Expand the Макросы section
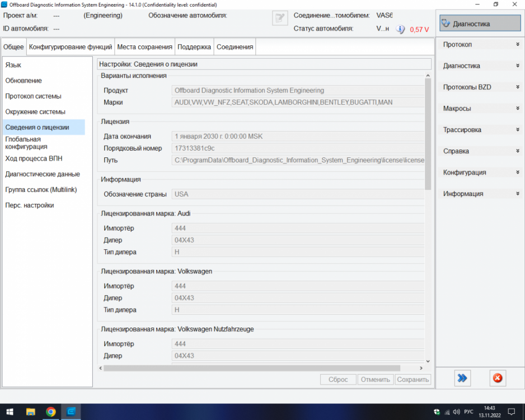This screenshot has width=525, height=420. [x=480, y=109]
